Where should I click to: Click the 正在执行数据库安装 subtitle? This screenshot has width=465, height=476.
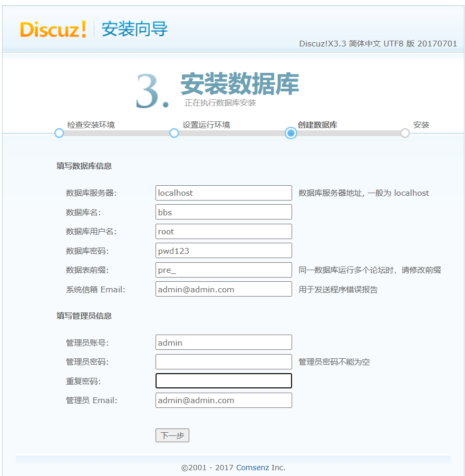pos(220,103)
